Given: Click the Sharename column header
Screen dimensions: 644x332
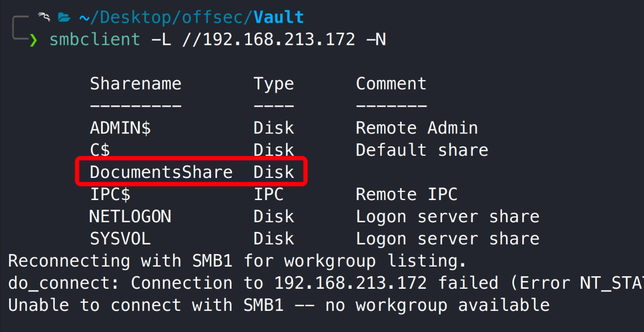Looking at the screenshot, I should point(135,84).
